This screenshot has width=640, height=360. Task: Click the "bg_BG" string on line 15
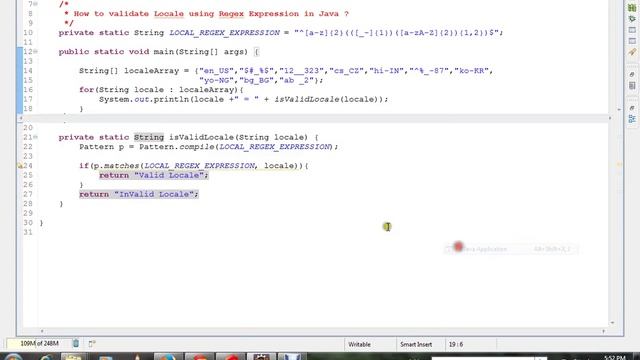tap(256, 80)
